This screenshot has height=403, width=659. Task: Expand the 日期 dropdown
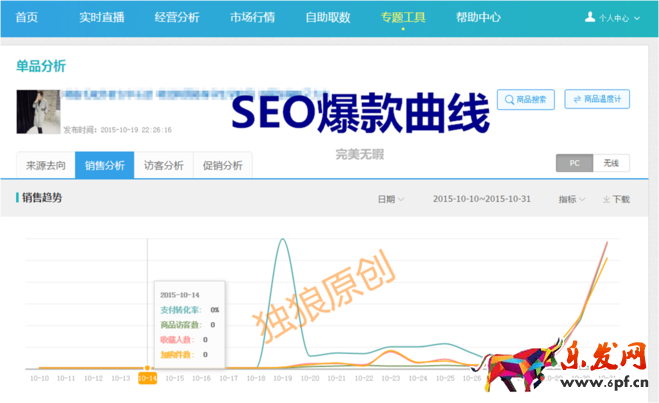pyautogui.click(x=390, y=199)
